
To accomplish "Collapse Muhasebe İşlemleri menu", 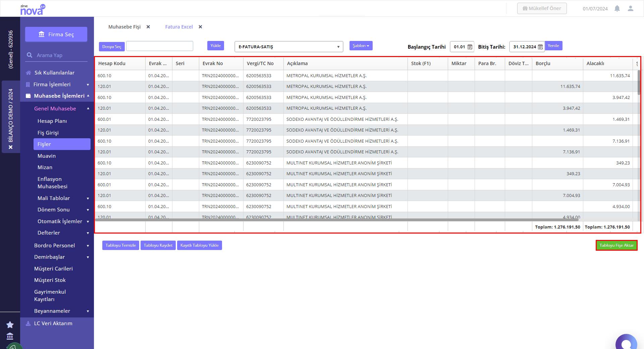I will (88, 96).
